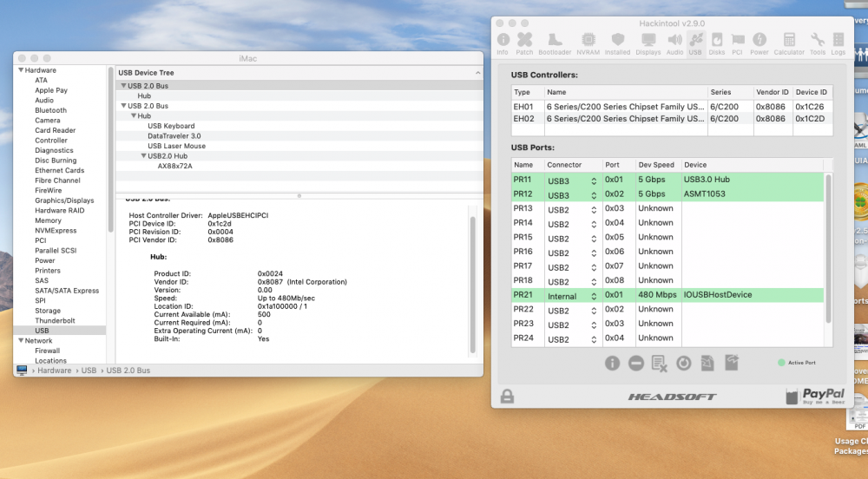
Task: Collapse the Hardware section in sidebar
Action: pyautogui.click(x=21, y=70)
